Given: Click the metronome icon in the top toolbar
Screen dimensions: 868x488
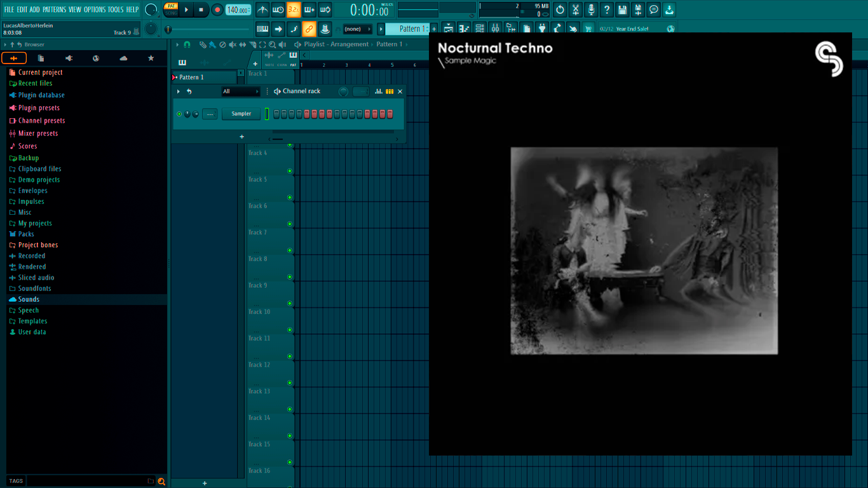Looking at the screenshot, I should [263, 10].
